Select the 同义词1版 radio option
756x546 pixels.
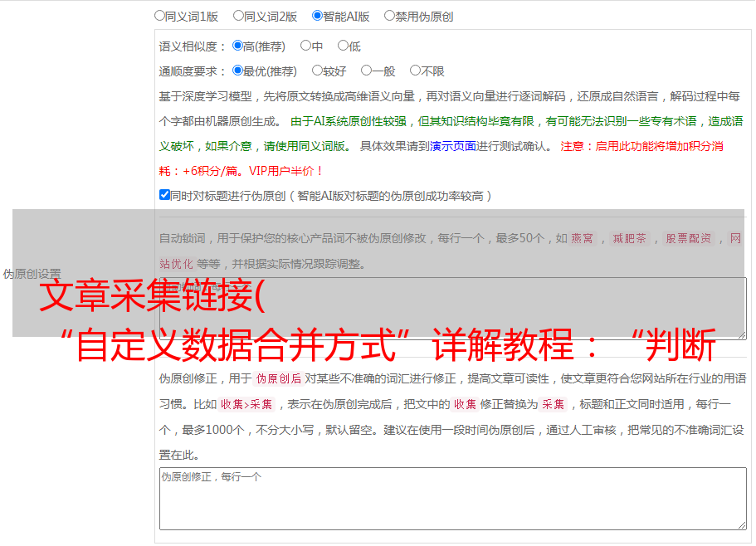[x=159, y=15]
